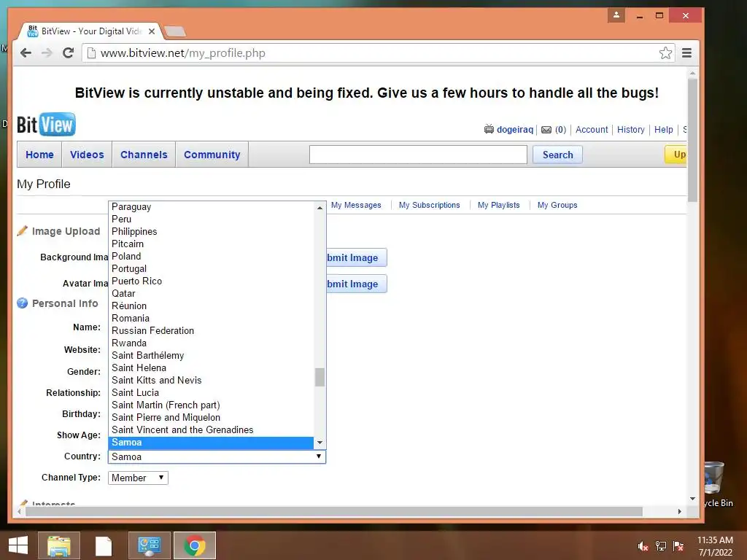Submit the Background Image
The image size is (747, 560).
click(x=356, y=257)
